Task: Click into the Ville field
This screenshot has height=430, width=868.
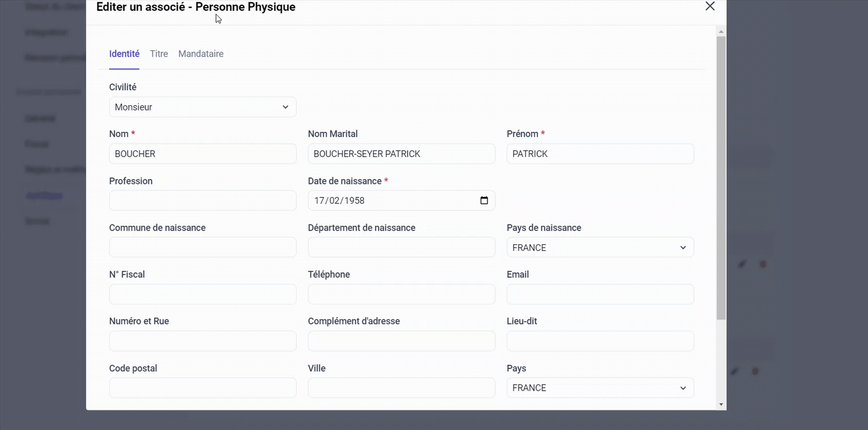Action: (x=401, y=388)
